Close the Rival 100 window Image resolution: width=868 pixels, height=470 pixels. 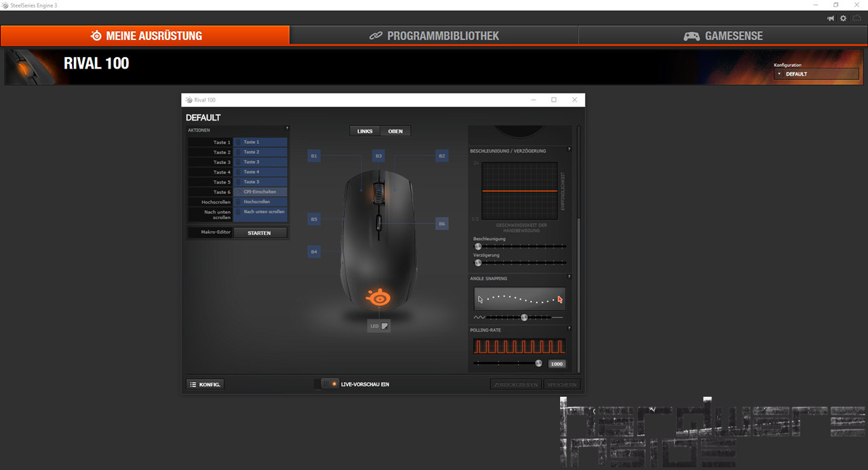point(574,100)
